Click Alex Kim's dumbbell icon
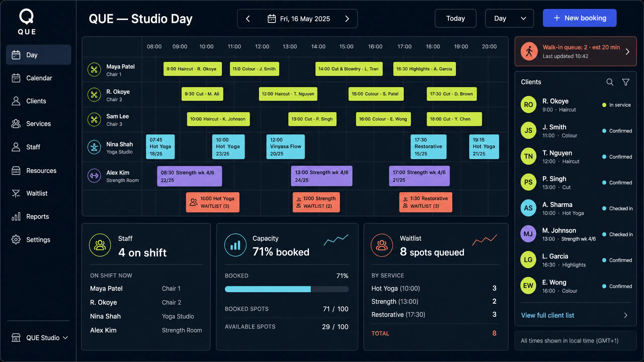The height and width of the screenshot is (362, 644). (x=94, y=176)
